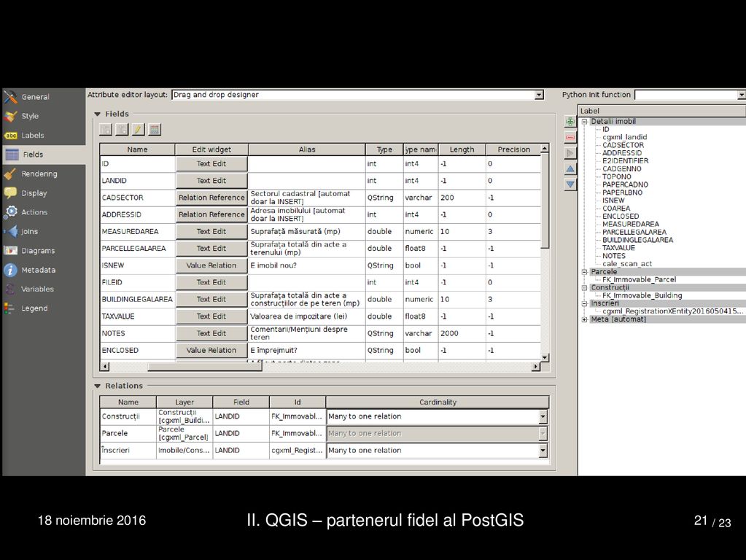
Task: Click the Parcele relation name cell
Action: click(128, 433)
